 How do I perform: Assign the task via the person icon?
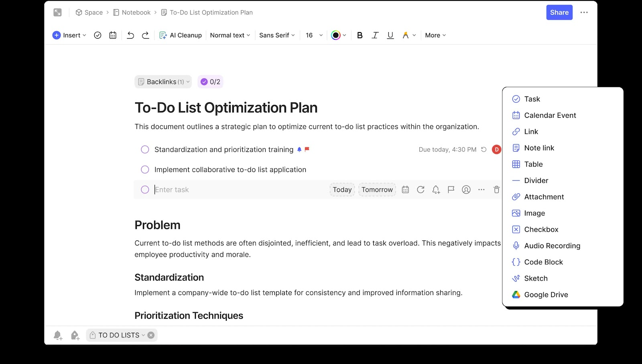click(x=466, y=190)
